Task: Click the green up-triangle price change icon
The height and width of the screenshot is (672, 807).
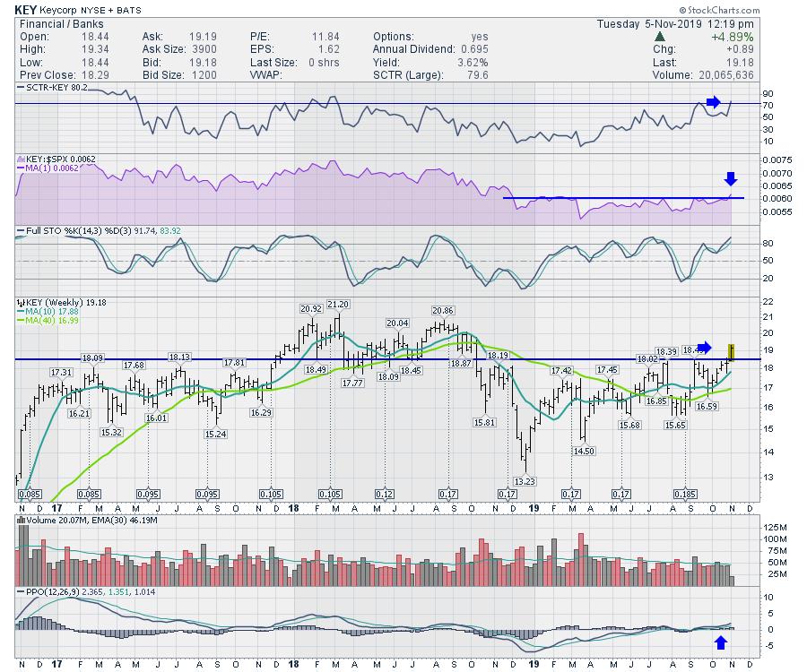Action: click(660, 37)
